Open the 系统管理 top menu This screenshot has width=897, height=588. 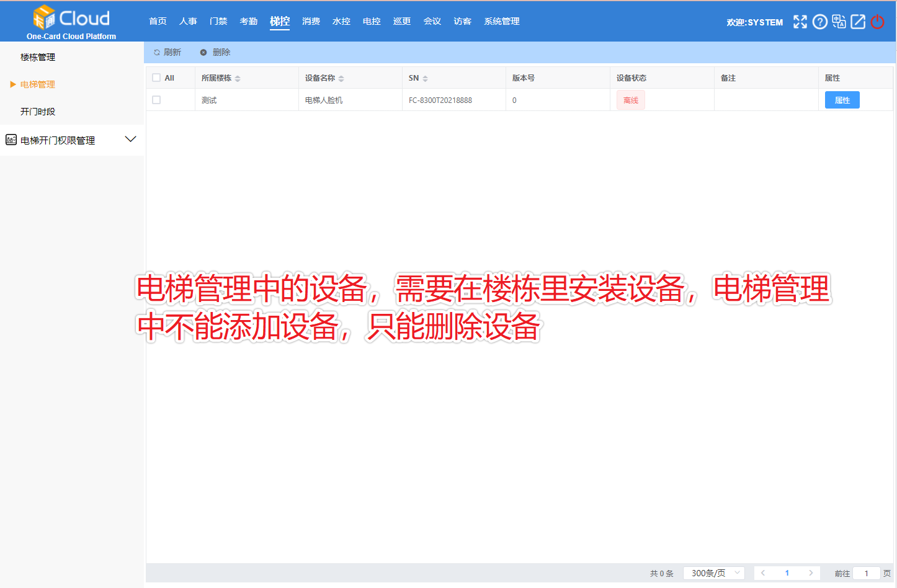click(x=501, y=21)
